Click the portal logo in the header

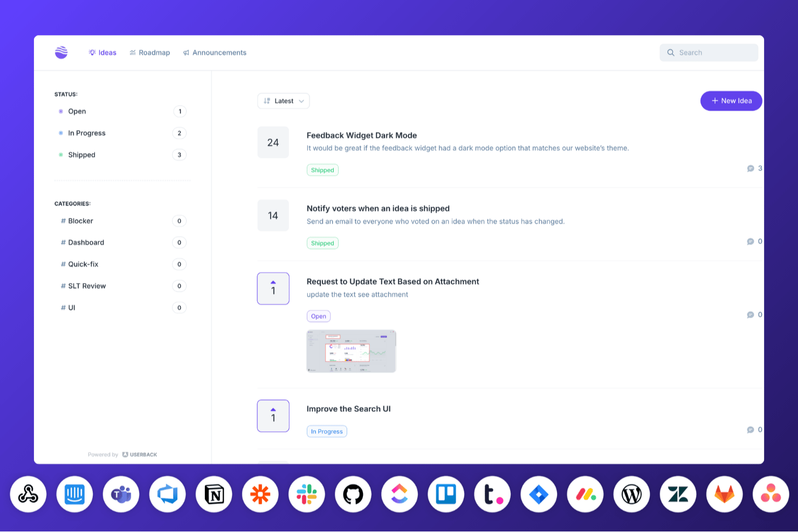pyautogui.click(x=61, y=52)
